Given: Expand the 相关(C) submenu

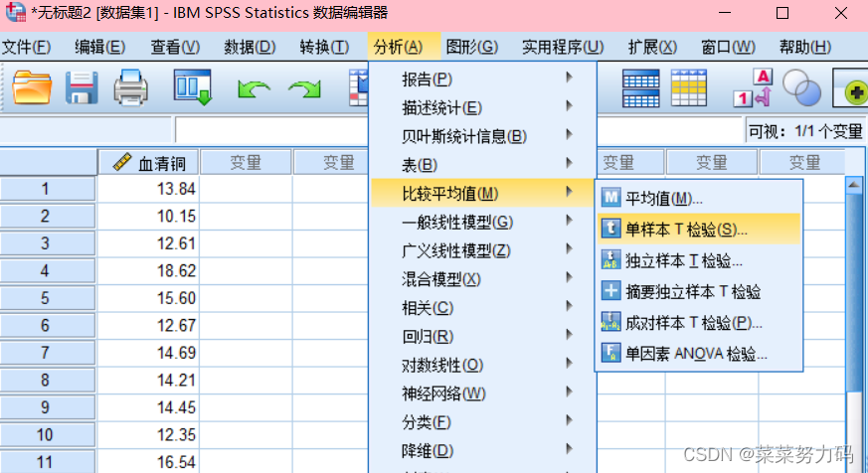Looking at the screenshot, I should click(483, 308).
